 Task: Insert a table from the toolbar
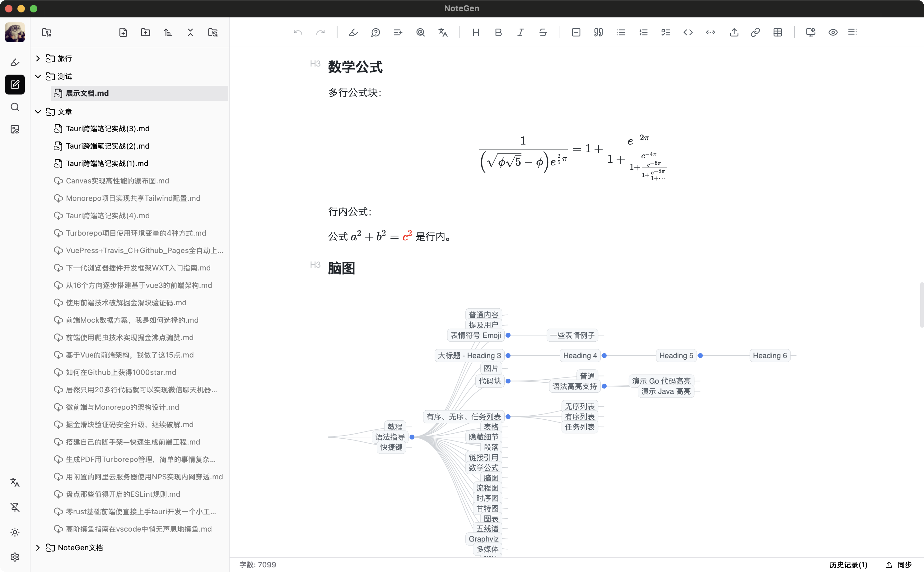pyautogui.click(x=777, y=33)
